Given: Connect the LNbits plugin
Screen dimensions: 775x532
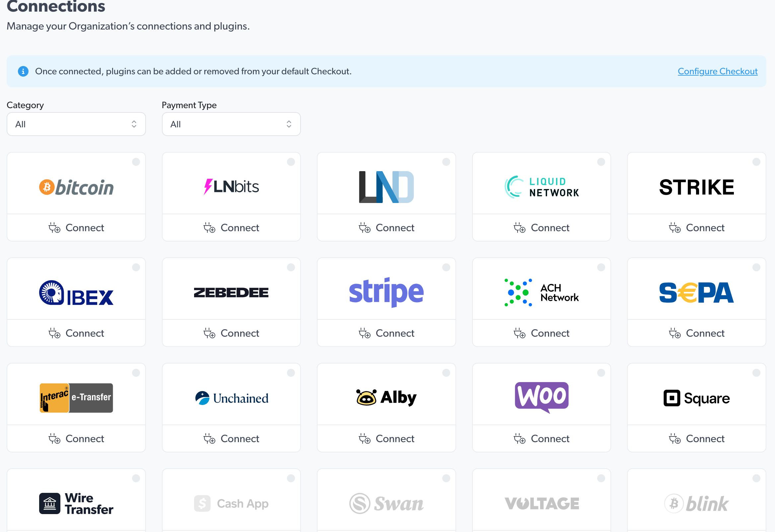Looking at the screenshot, I should [x=231, y=228].
